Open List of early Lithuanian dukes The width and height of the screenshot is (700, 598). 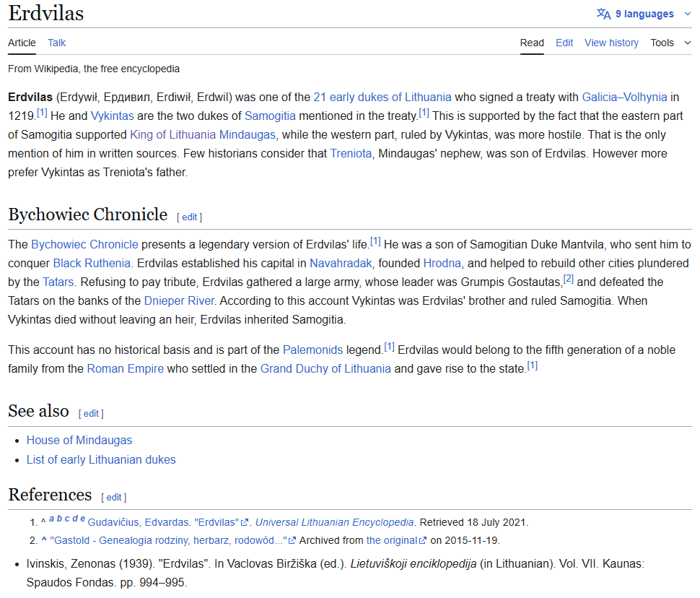pos(101,459)
